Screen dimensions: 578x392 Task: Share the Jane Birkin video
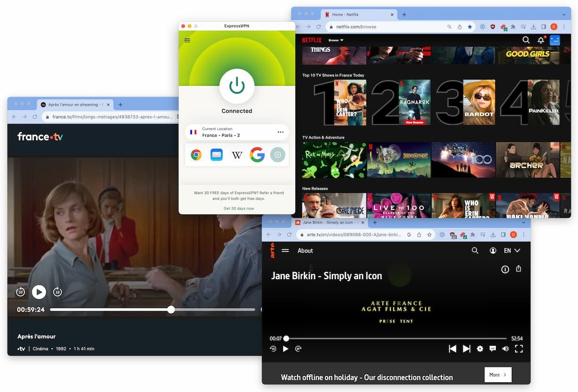coord(519,269)
